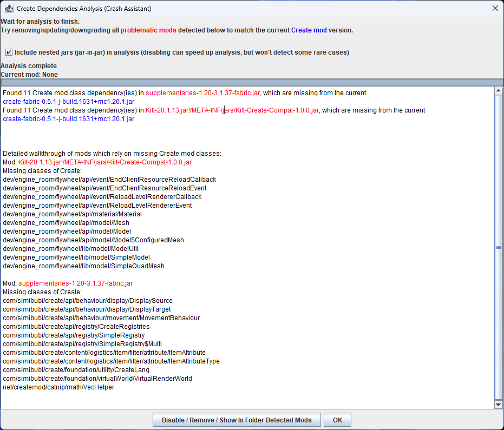504x430 pixels.
Task: Click the vertical scrollbar thumb
Action: click(x=498, y=247)
